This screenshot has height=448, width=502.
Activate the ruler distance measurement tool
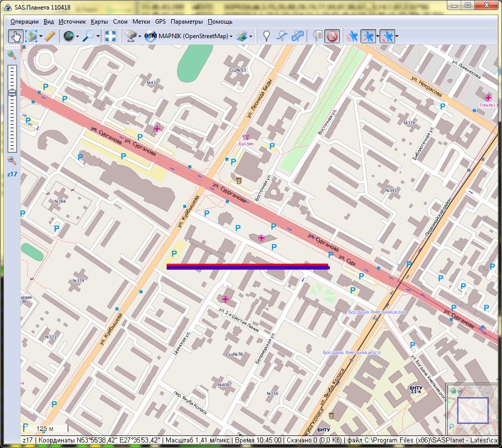tap(50, 36)
